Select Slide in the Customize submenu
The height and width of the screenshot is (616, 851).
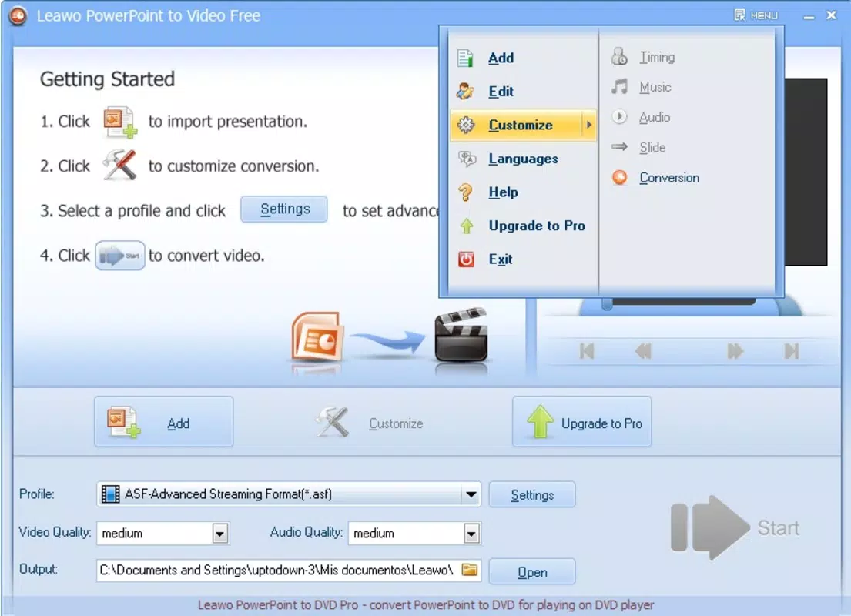[652, 147]
